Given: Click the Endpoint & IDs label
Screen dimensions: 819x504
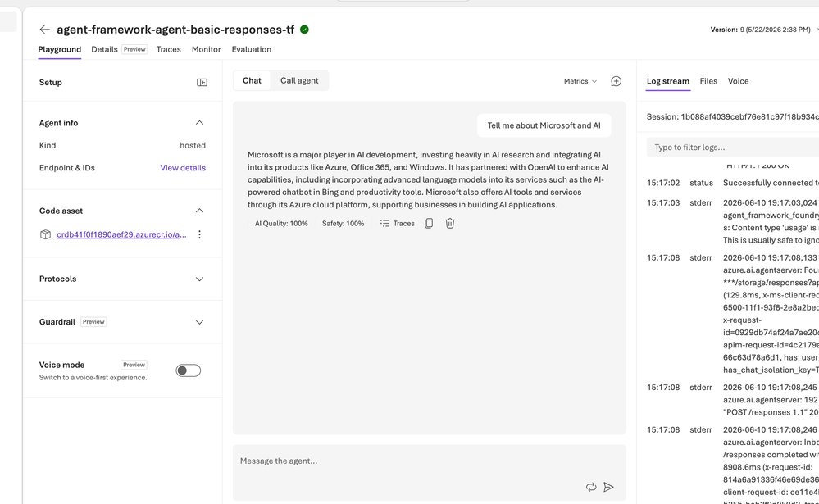Looking at the screenshot, I should tap(67, 168).
